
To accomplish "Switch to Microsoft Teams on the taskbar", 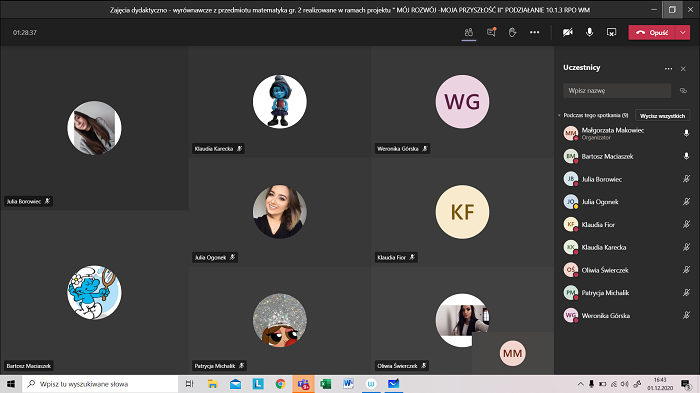I will pos(303,384).
